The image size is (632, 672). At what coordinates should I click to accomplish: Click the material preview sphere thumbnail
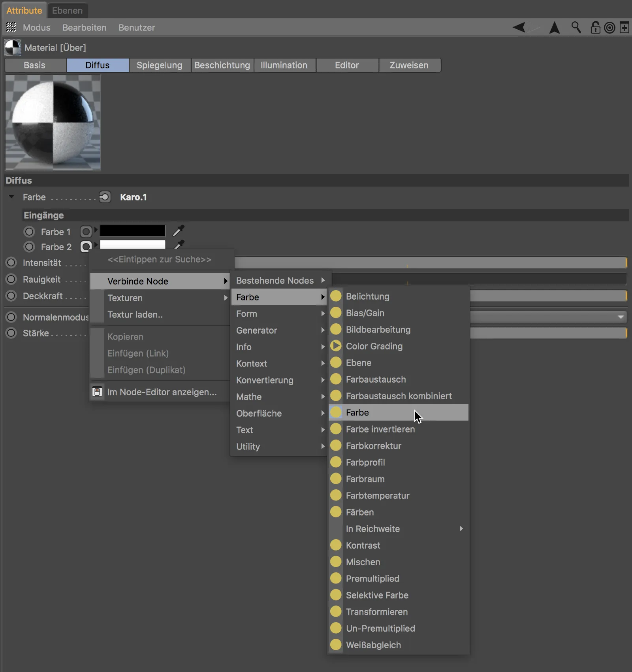(53, 123)
